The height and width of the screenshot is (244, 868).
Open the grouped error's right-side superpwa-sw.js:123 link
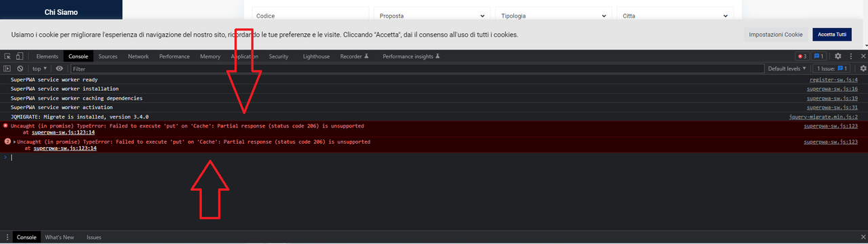click(831, 142)
